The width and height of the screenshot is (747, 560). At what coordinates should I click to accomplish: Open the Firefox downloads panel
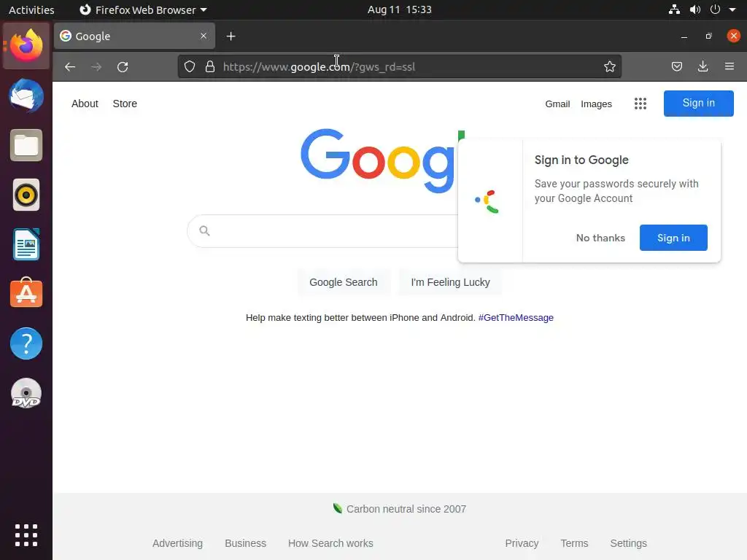click(x=703, y=66)
